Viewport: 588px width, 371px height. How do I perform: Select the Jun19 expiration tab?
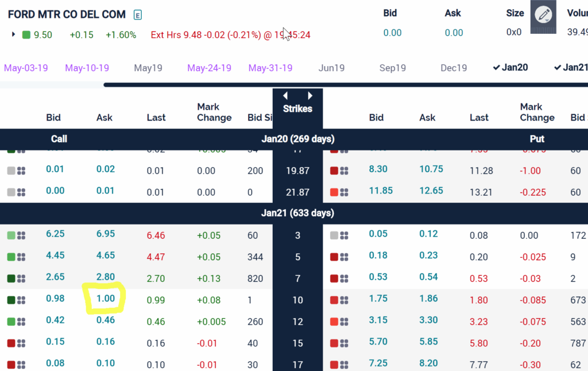pyautogui.click(x=331, y=68)
